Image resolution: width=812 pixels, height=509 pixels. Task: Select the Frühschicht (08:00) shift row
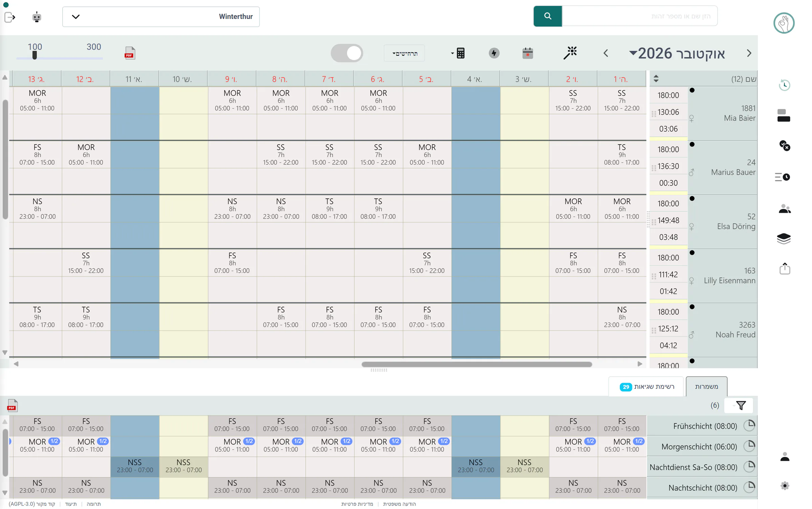click(702, 426)
